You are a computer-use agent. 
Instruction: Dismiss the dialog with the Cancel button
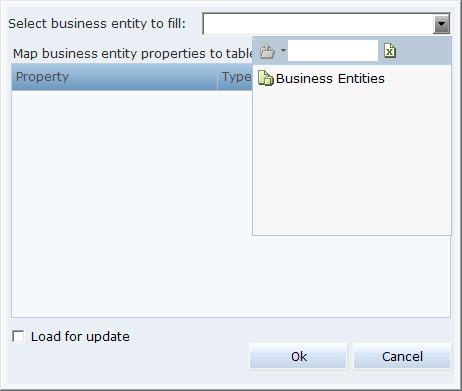coord(402,356)
